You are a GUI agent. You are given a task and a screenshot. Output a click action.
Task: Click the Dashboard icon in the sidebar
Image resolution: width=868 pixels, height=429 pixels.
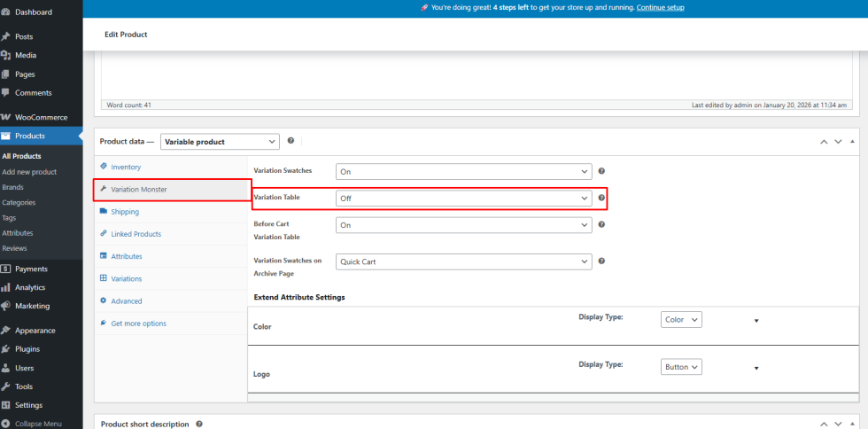(x=6, y=12)
